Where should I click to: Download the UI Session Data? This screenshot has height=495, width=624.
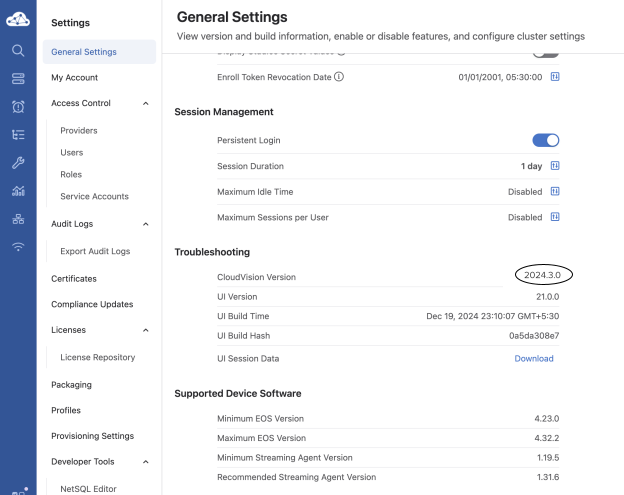click(x=534, y=359)
